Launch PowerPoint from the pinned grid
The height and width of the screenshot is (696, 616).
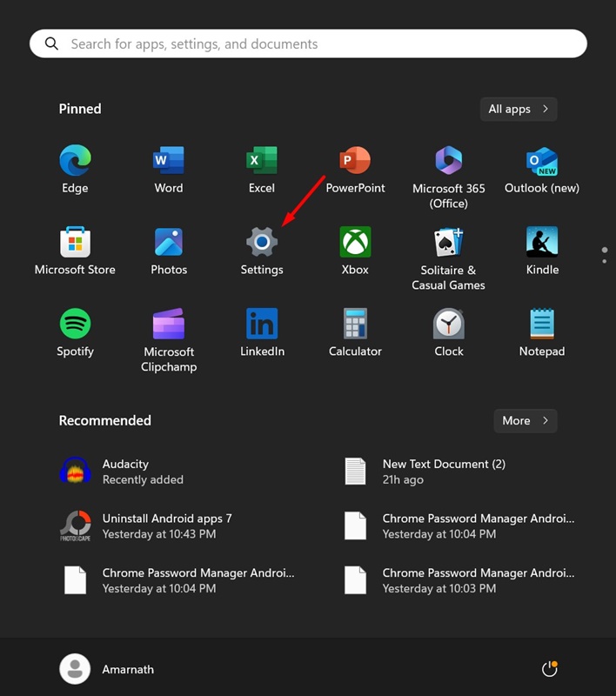tap(355, 160)
